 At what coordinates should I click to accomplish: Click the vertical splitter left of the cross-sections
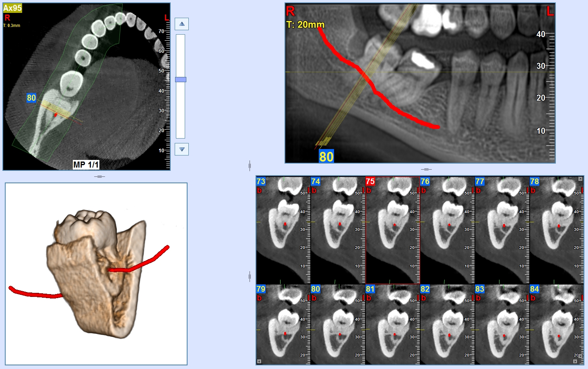click(x=250, y=276)
